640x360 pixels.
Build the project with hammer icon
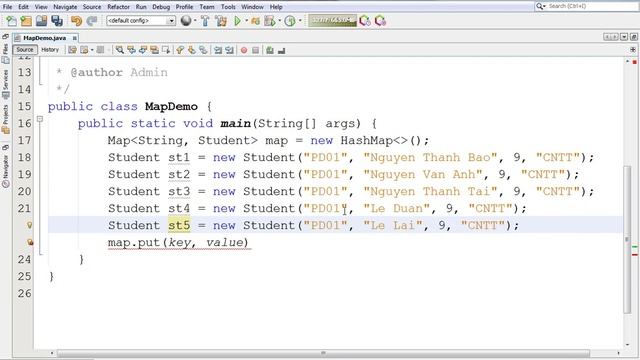(x=205, y=21)
